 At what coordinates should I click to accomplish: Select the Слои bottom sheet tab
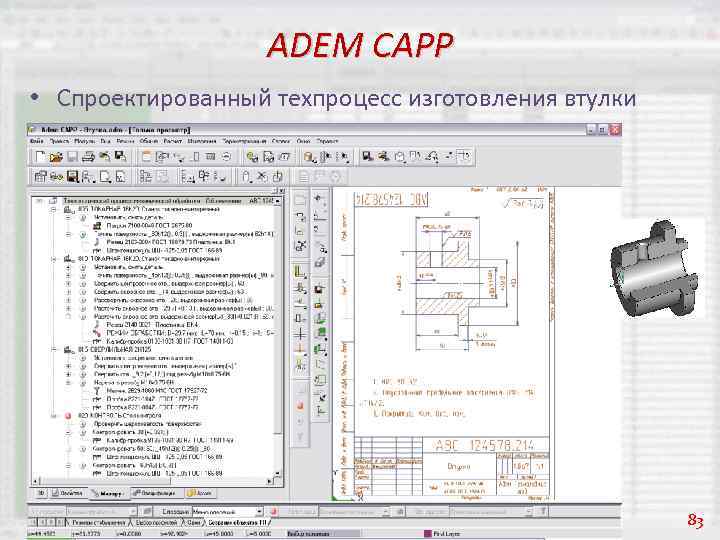193,523
